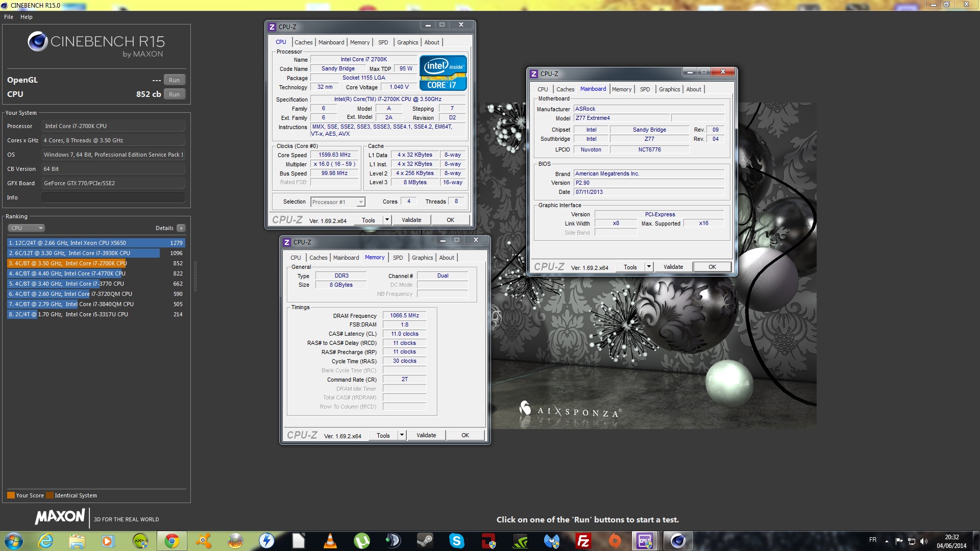The image size is (980, 551).
Task: Open Malwarebytes from the taskbar
Action: (552, 541)
